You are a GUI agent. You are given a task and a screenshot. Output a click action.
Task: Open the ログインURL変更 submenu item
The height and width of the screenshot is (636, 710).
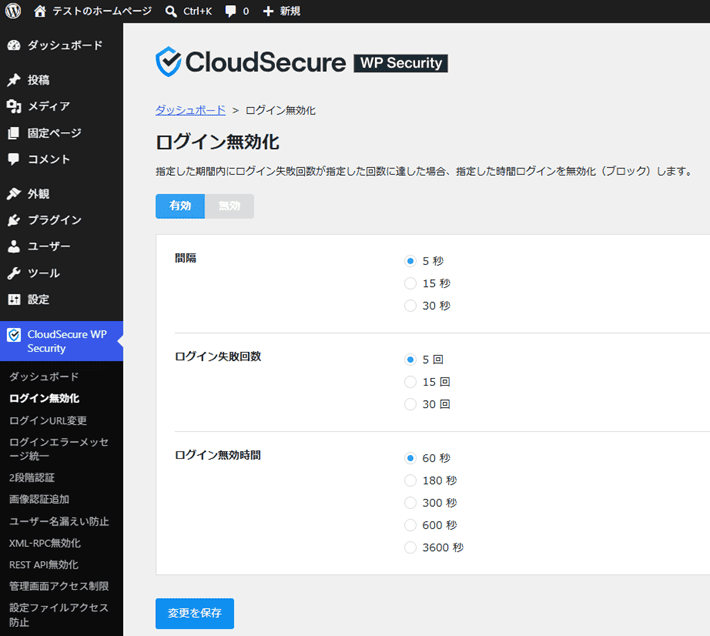pos(48,421)
